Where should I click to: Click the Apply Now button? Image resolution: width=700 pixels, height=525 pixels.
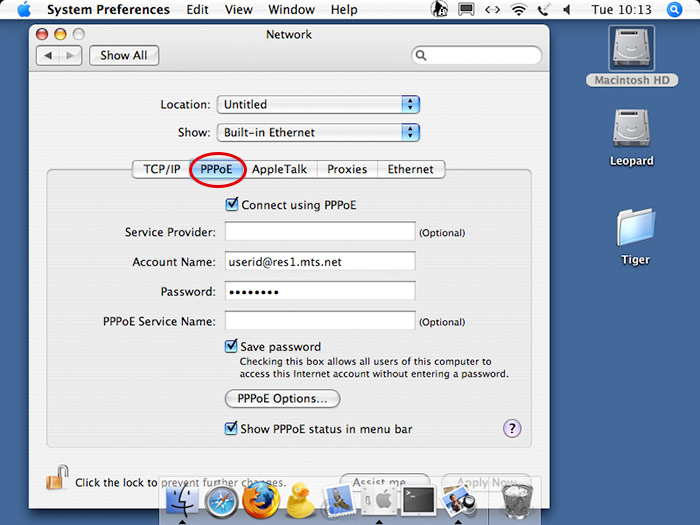pos(487,481)
